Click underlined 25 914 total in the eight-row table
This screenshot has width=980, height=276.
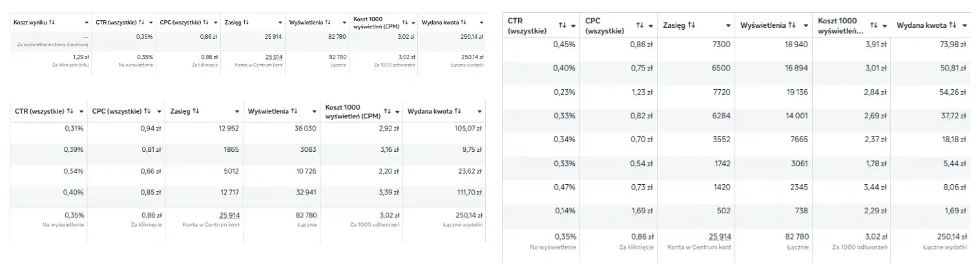tap(719, 237)
